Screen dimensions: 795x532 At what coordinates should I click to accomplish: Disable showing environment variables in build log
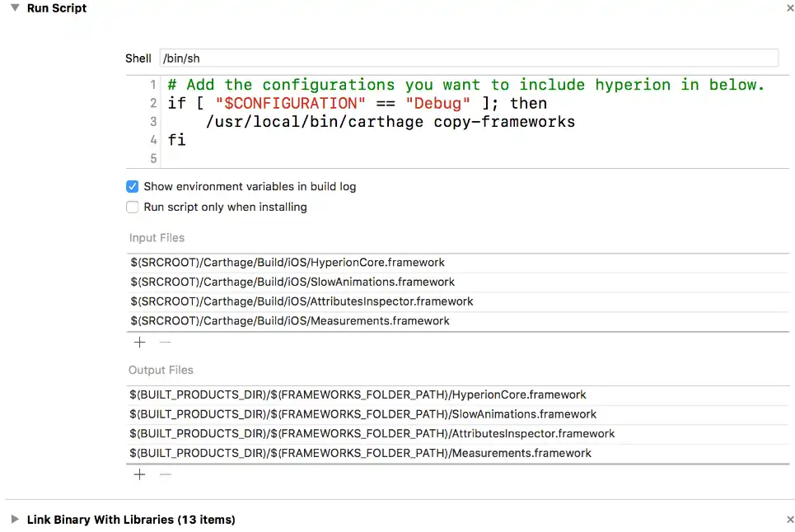coord(132,186)
